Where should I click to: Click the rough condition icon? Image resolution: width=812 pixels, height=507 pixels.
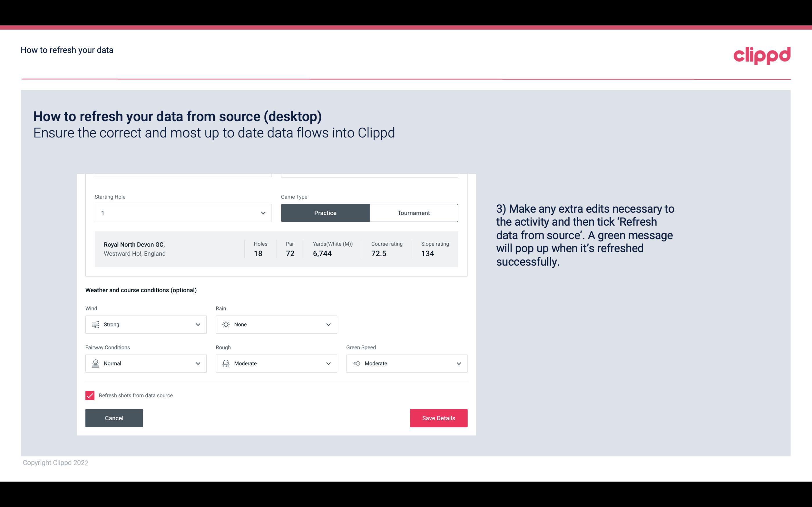[226, 363]
